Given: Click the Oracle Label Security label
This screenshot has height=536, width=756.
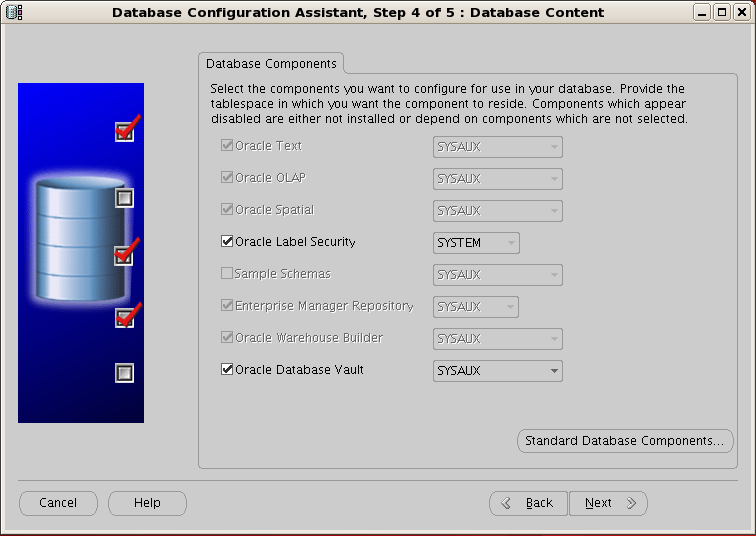Looking at the screenshot, I should tap(295, 241).
